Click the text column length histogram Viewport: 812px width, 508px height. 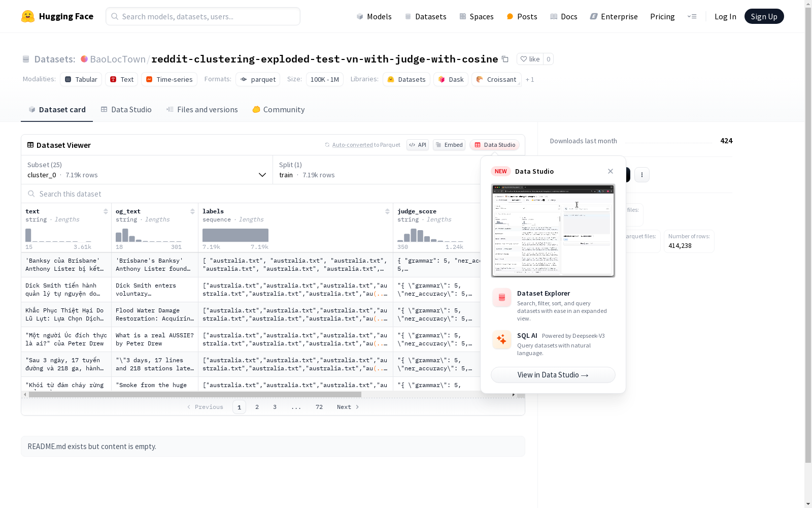(x=59, y=235)
